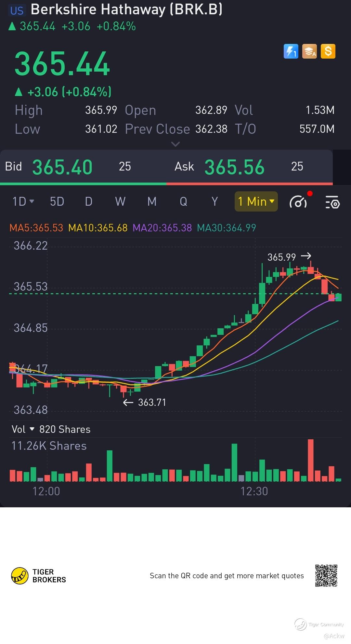
Task: Tap the tallest red volume bar
Action: point(311,460)
